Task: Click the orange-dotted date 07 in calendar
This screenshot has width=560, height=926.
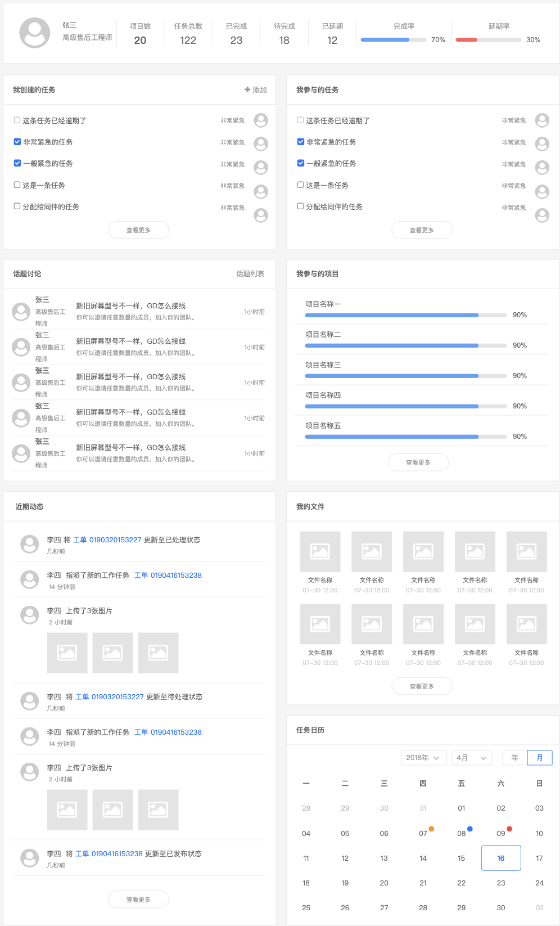Action: pos(423,833)
